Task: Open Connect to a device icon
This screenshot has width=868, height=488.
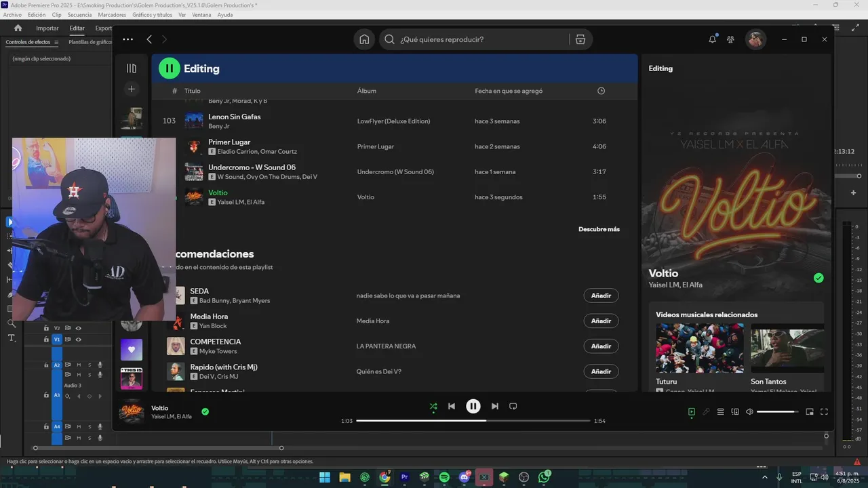Action: 735,411
